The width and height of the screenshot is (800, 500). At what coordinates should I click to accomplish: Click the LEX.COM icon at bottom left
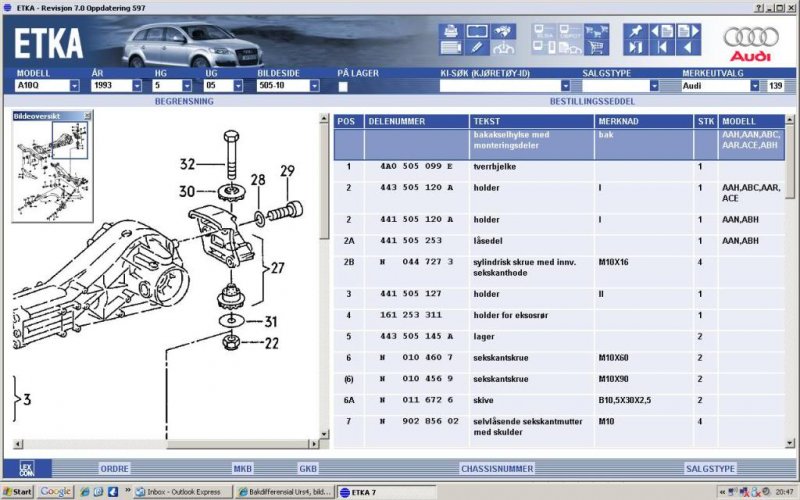click(25, 468)
